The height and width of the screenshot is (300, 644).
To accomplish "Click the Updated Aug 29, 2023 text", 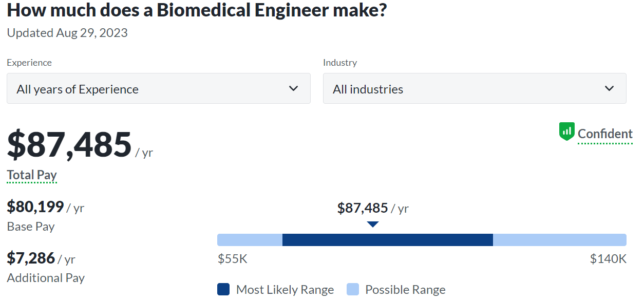I will coord(67,33).
